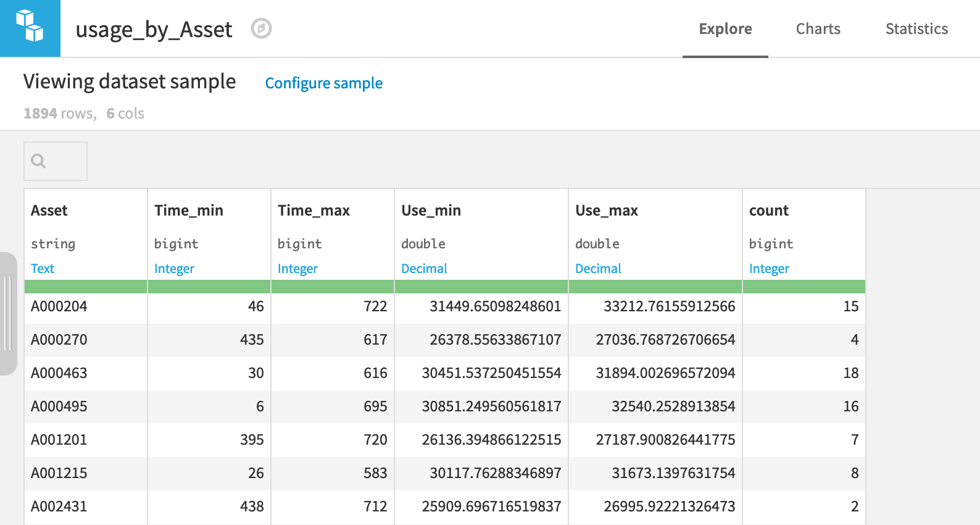Click the compass icon next to usage_by_Asset
This screenshot has height=525, width=980.
pos(261,28)
